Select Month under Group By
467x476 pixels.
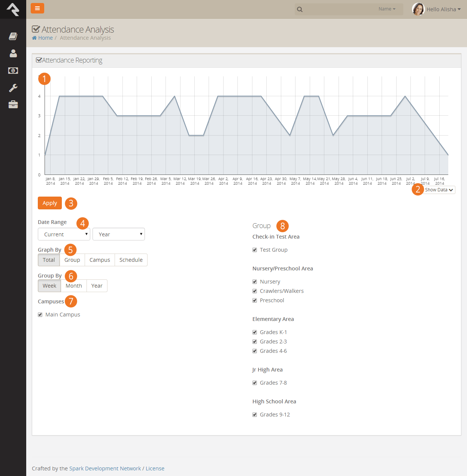[x=74, y=286]
